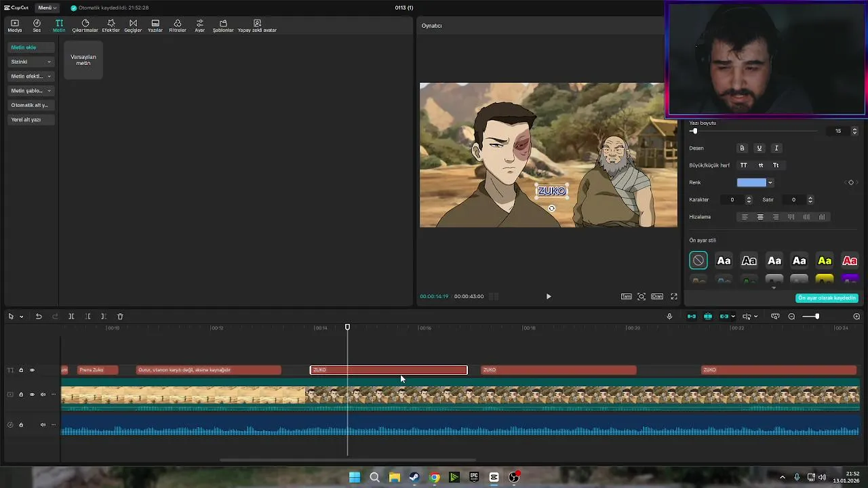Open Chrome from the Windows taskbar
Image resolution: width=868 pixels, height=488 pixels.
tap(435, 477)
